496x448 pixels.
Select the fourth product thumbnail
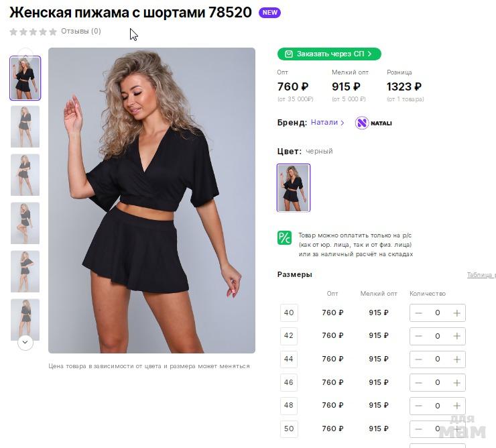tap(25, 223)
